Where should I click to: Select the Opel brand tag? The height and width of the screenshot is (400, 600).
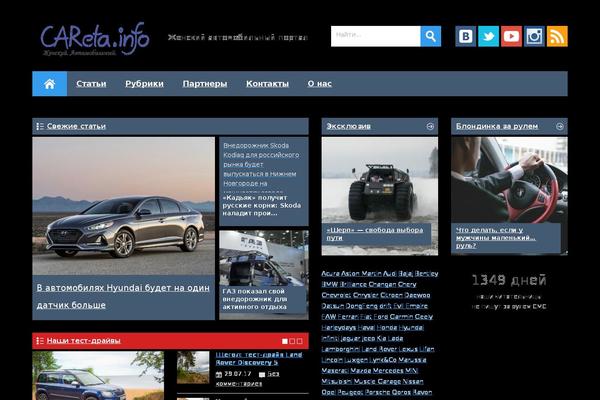328,392
